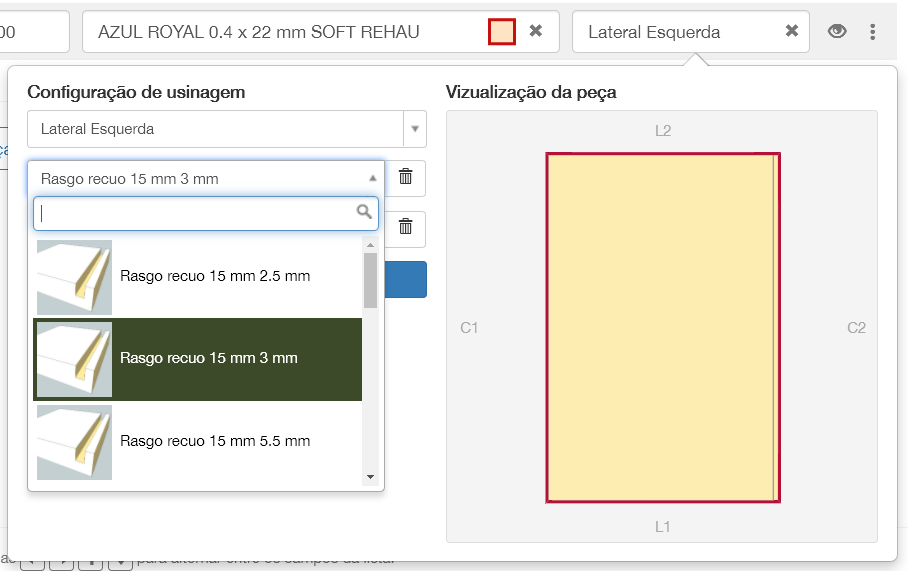Viewport: 908px width, 571px height.
Task: Expand the Lateral Esquerda machining dropdown arrow
Action: (x=415, y=129)
